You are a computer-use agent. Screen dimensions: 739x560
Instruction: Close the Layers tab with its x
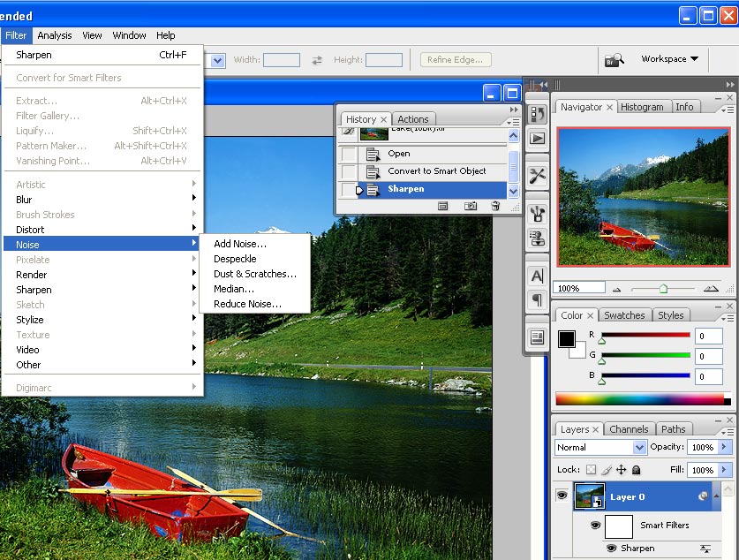point(595,429)
